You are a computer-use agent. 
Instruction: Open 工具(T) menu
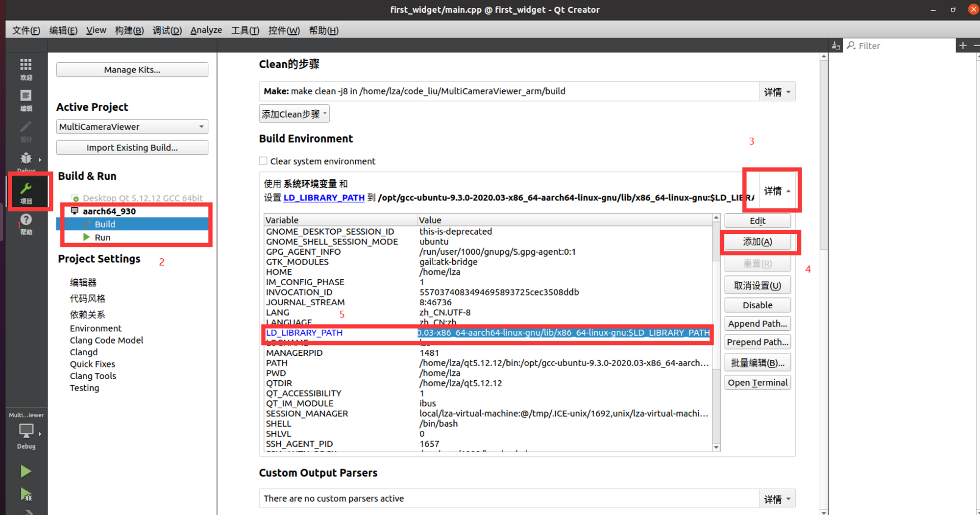[245, 30]
